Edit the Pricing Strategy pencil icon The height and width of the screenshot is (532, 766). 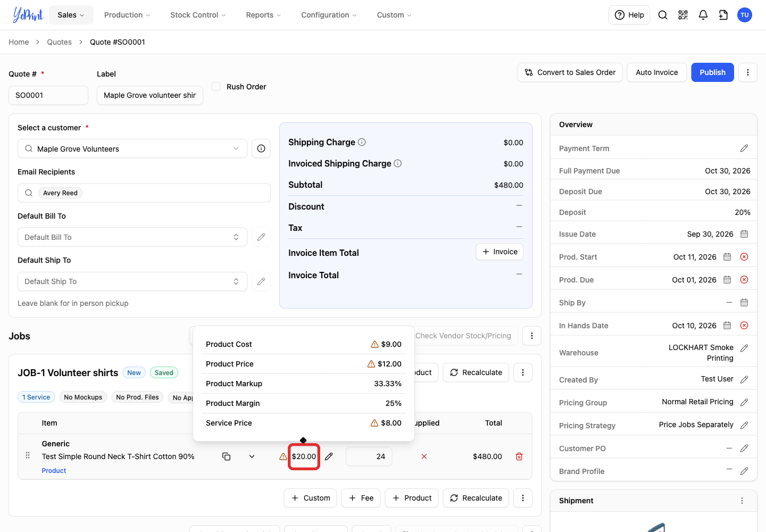[744, 425]
